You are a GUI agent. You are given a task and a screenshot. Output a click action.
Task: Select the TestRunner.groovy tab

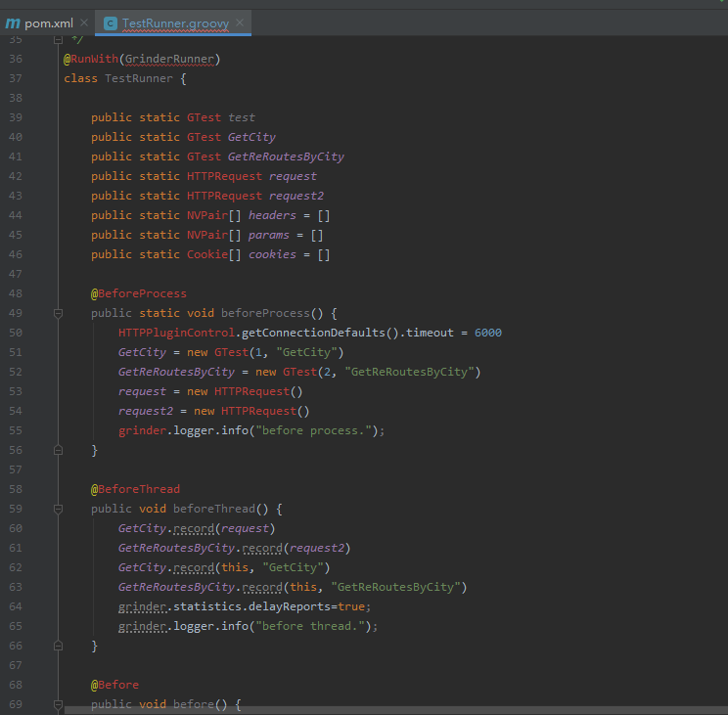coord(176,22)
